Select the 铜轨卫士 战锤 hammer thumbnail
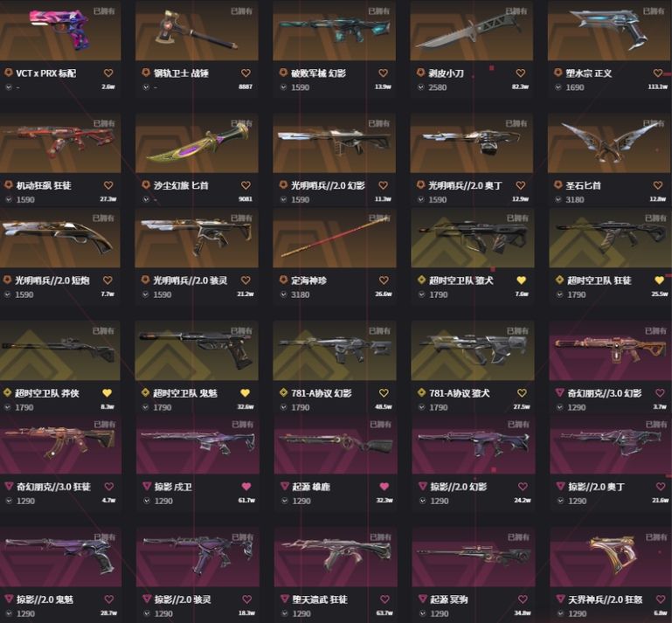Screen dimensions: 672x623 click(x=197, y=31)
